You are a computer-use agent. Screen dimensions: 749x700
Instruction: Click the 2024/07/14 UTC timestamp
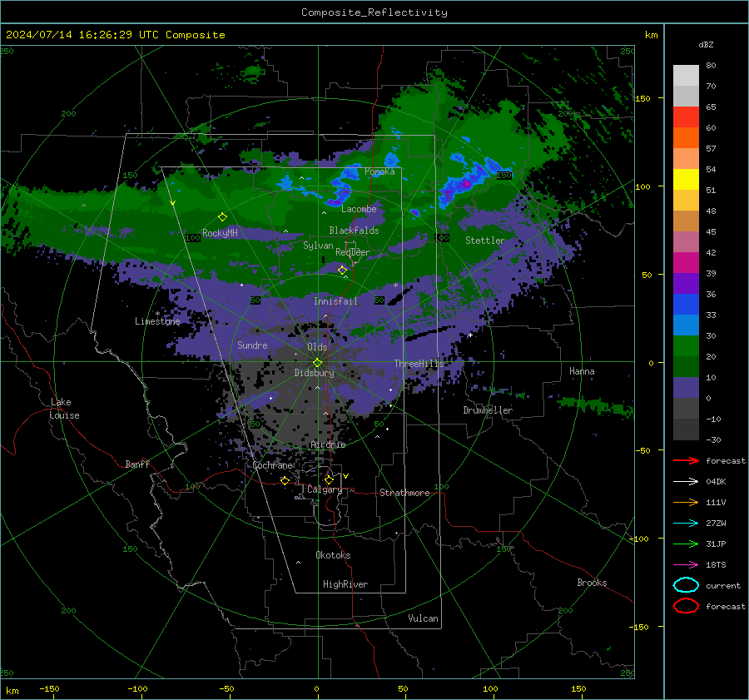[x=115, y=35]
